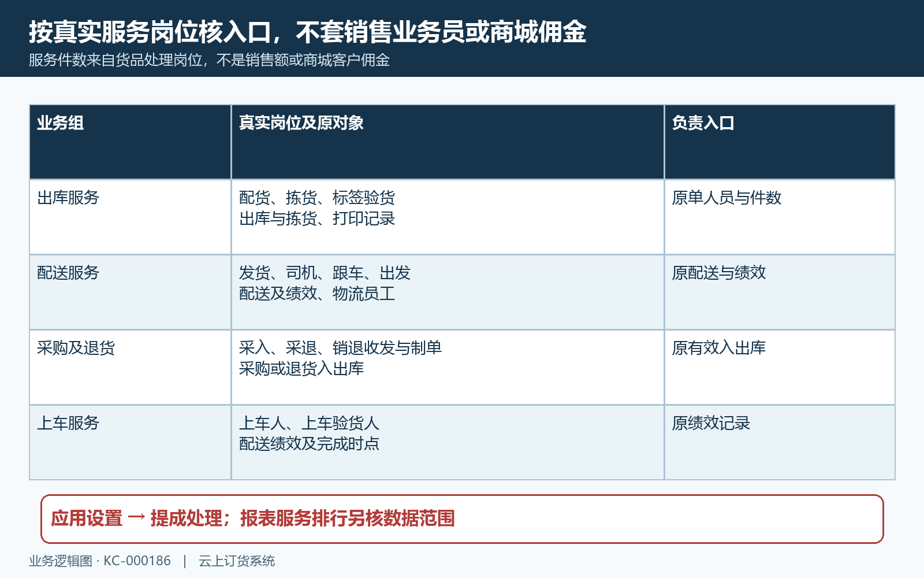Click the text 上车人、上车验货人
Image resolution: width=924 pixels, height=578 pixels.
(309, 423)
